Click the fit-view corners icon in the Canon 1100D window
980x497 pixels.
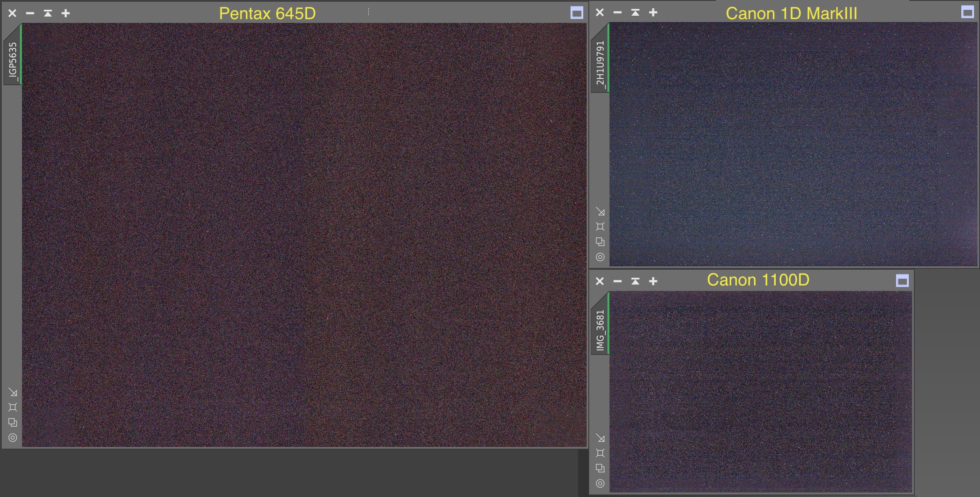pos(600,453)
